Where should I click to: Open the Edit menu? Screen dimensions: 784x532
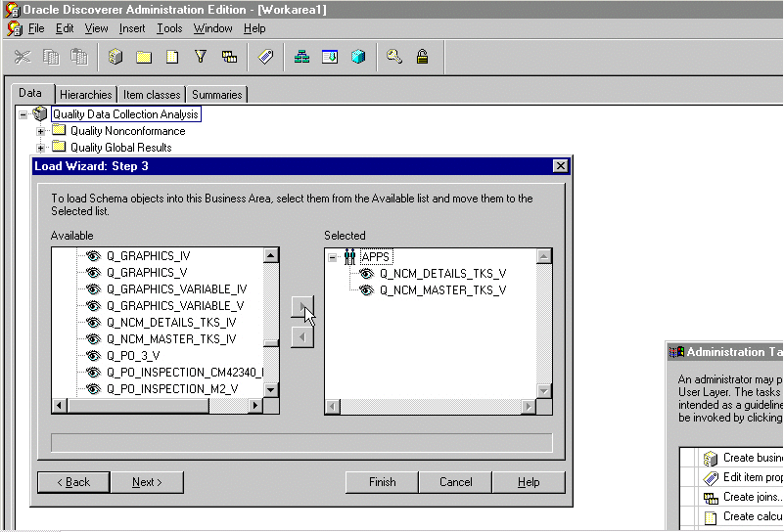(x=65, y=28)
